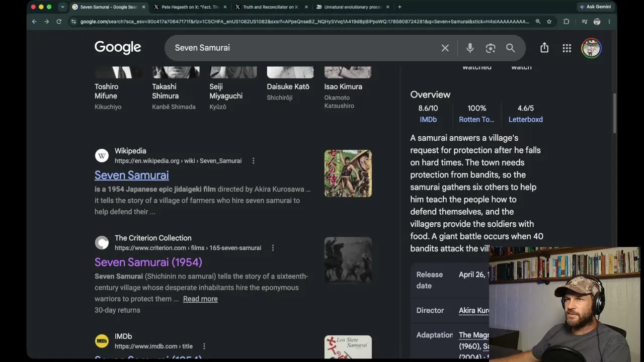This screenshot has width=644, height=362.
Task: Open the Chrome profile avatar
Action: pos(597,22)
